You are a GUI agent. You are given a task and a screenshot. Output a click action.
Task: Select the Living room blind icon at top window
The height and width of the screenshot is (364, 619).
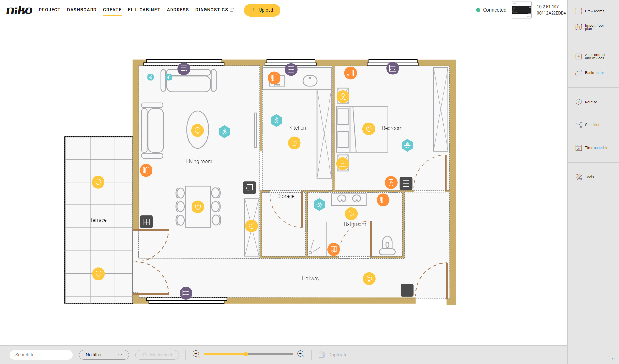pos(184,69)
